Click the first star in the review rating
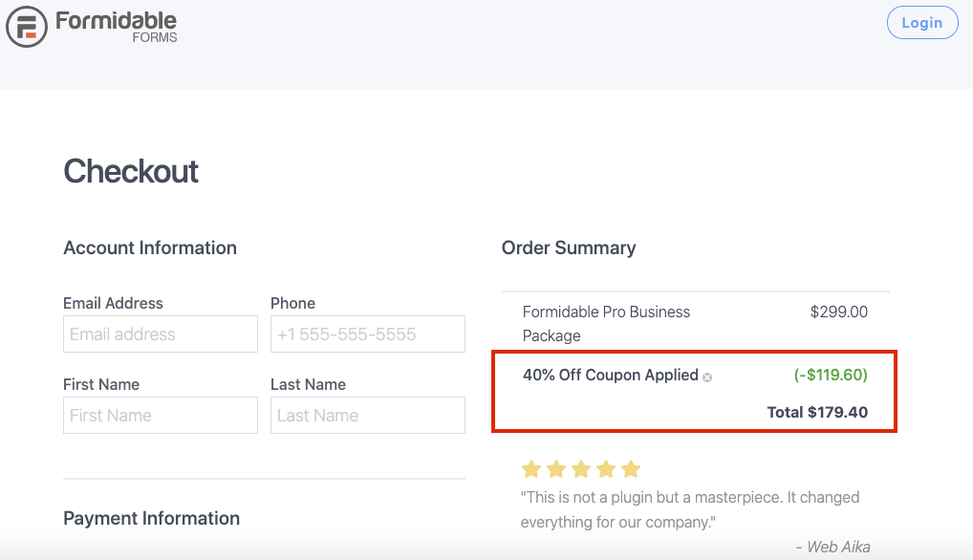 click(x=531, y=469)
